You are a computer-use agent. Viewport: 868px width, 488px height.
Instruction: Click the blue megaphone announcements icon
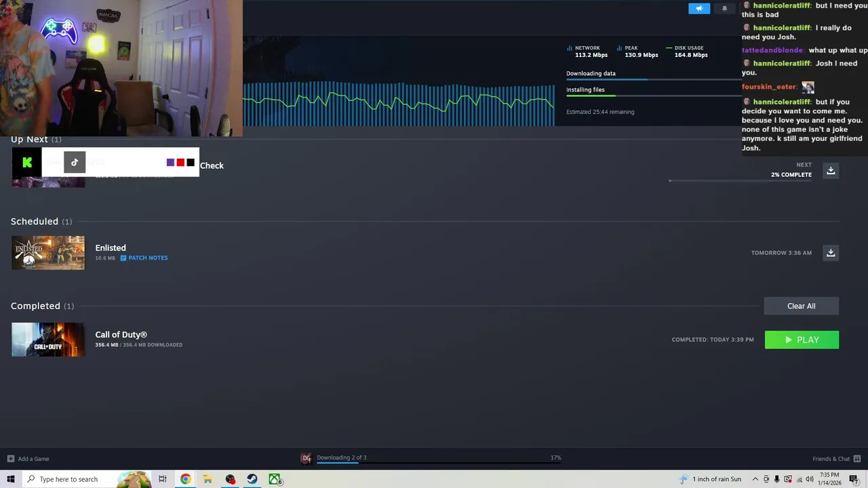coord(699,9)
